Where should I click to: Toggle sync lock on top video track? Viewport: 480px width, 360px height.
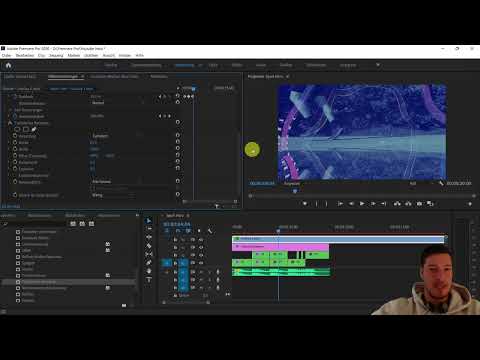(193, 240)
